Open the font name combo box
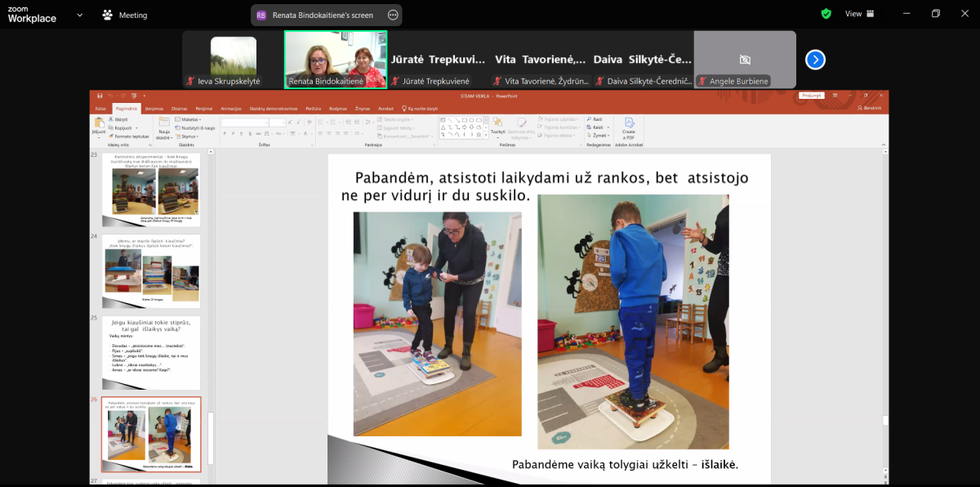This screenshot has width=980, height=487. pos(244,123)
